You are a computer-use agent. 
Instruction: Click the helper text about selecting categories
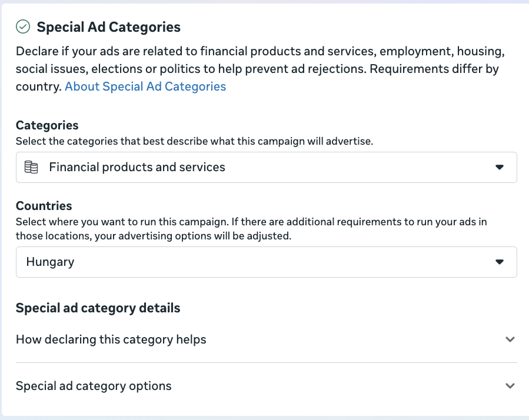194,141
